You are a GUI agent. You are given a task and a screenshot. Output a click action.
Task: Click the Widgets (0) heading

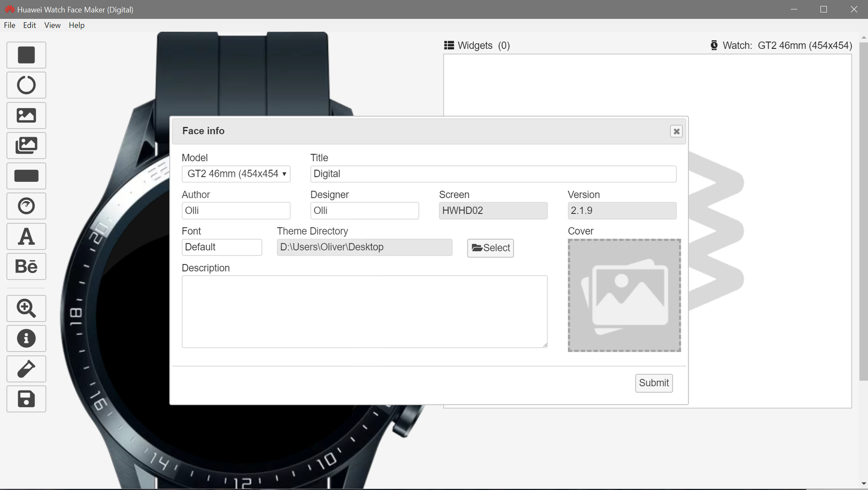484,45
